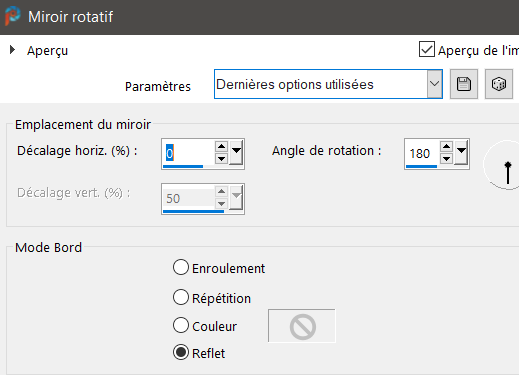The width and height of the screenshot is (519, 375).
Task: Increase Angle de rotation with up arrow
Action: point(446,146)
